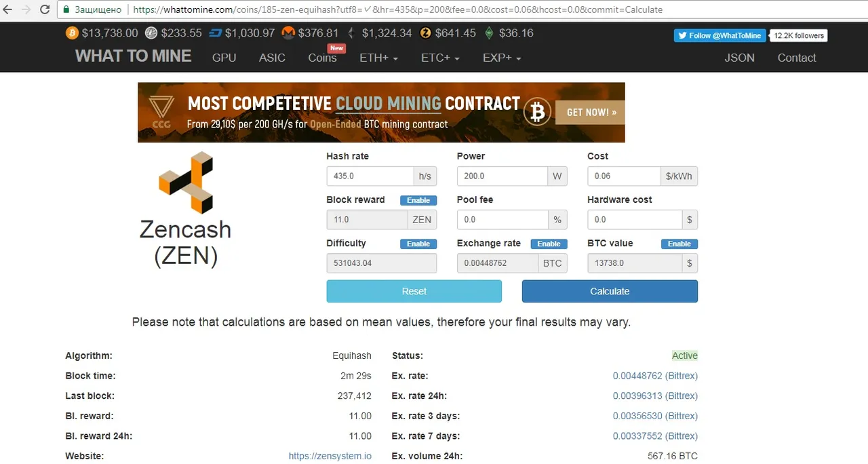This screenshot has width=868, height=464.
Task: Click the green secure padlock icon
Action: (x=66, y=10)
